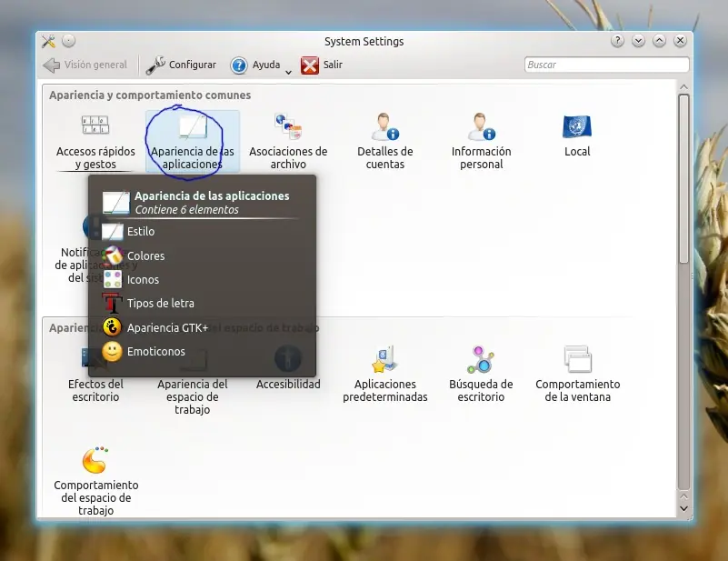Open Accesos rápidos y gestos module

(95, 126)
